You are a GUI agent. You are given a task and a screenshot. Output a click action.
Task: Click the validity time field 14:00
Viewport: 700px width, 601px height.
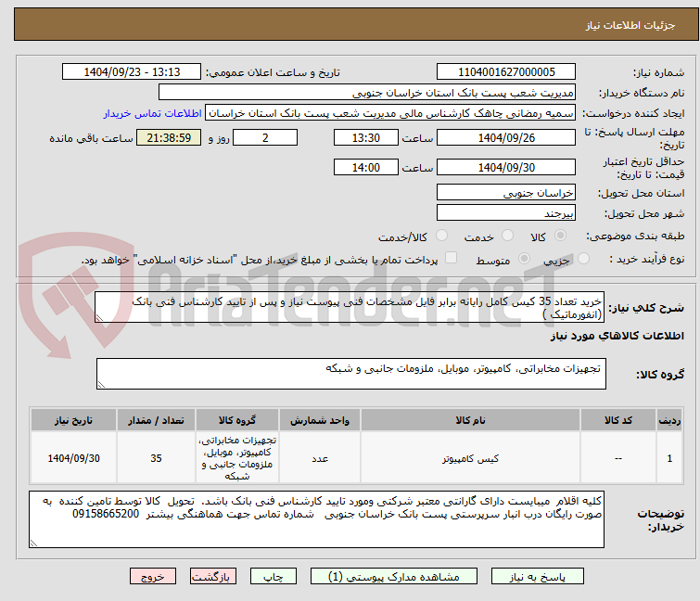365,168
